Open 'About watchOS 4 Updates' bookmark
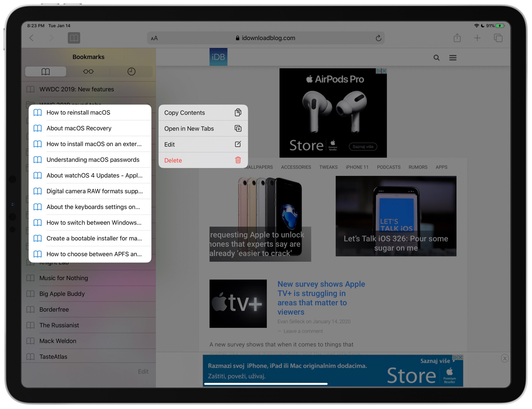 (x=90, y=175)
